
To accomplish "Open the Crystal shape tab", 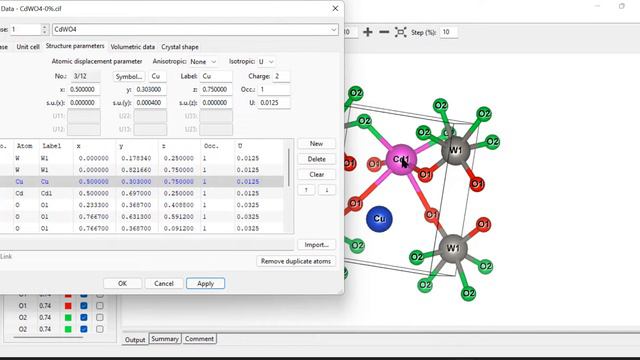I will click(x=180, y=47).
